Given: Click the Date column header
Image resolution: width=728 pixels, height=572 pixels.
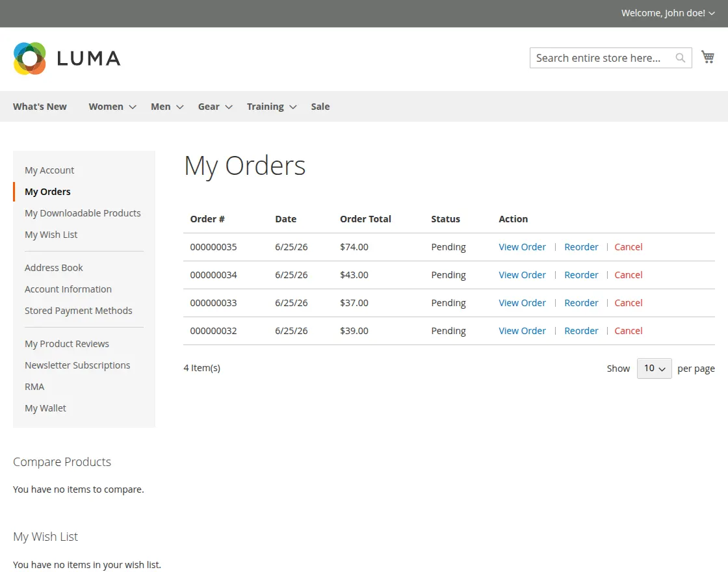Looking at the screenshot, I should click(x=285, y=219).
